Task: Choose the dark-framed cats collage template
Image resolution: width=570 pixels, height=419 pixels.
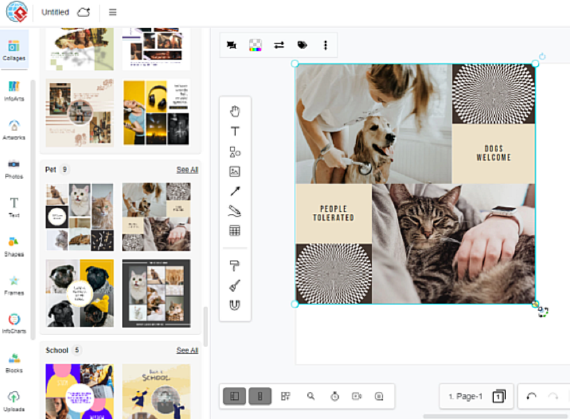Action: click(x=156, y=293)
